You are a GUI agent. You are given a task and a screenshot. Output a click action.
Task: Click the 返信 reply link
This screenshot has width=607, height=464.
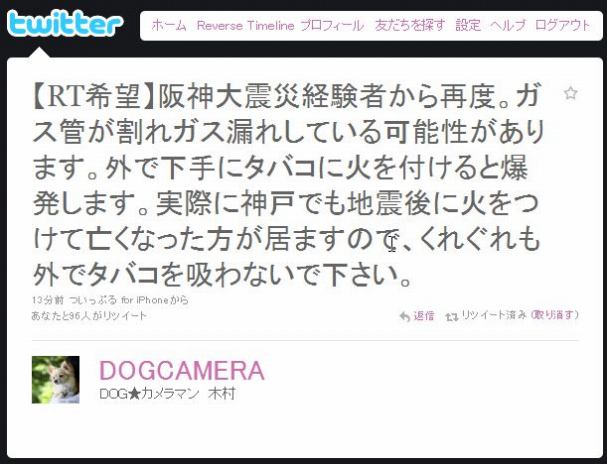424,316
